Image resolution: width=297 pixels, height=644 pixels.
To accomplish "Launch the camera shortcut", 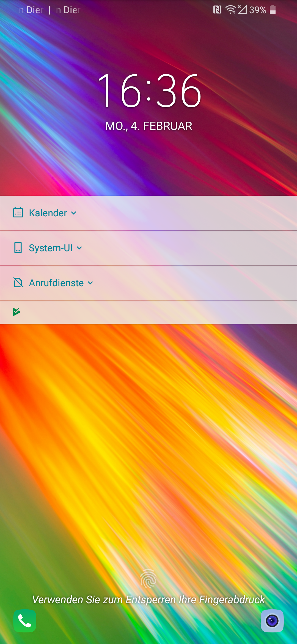I will tap(272, 621).
